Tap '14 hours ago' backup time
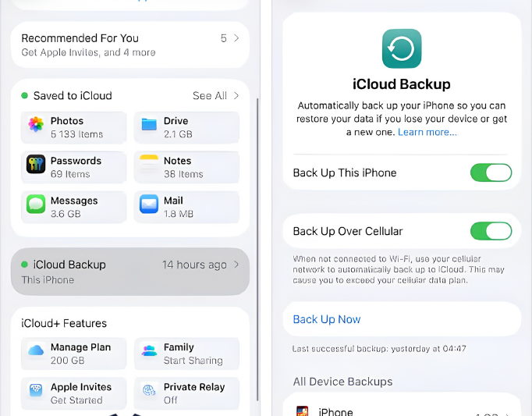The image size is (532, 416). [194, 265]
